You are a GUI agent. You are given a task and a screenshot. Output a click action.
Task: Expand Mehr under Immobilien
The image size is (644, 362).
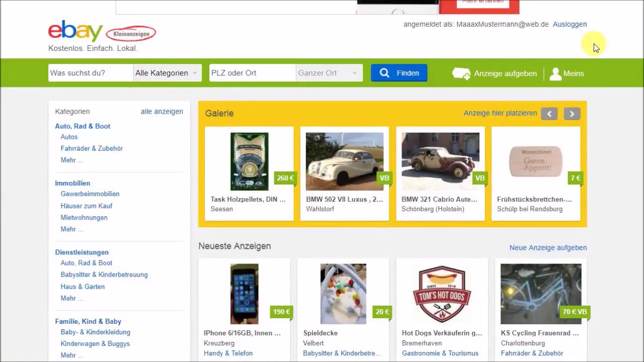71,229
